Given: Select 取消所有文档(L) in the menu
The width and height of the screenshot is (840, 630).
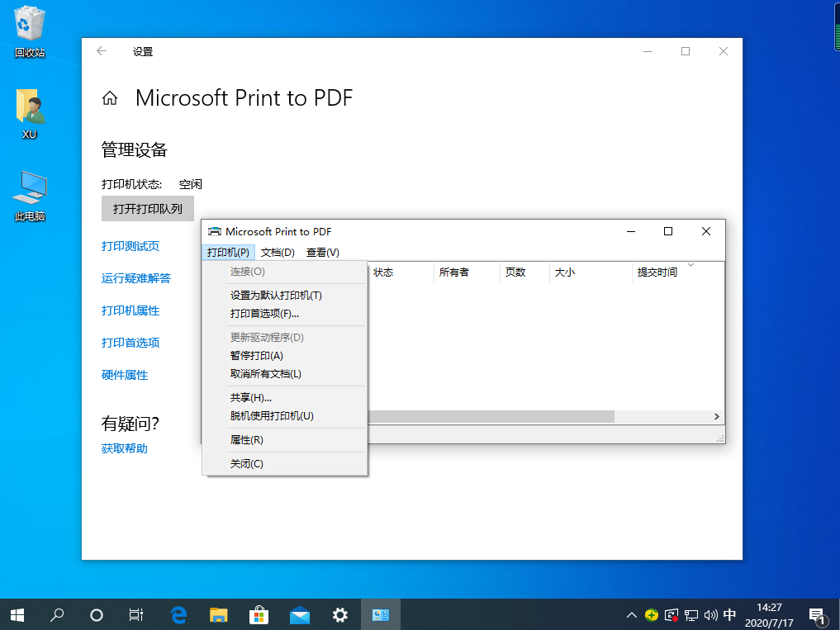Looking at the screenshot, I should click(x=265, y=373).
